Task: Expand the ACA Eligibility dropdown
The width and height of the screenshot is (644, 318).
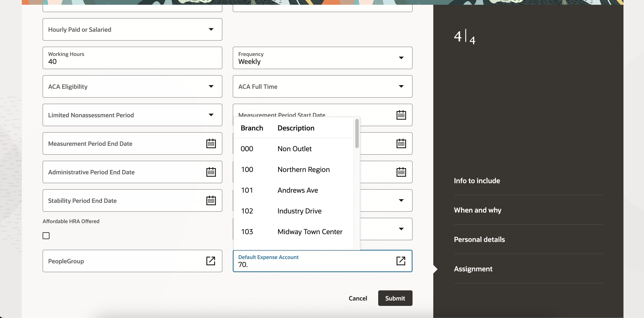Action: coord(211,86)
